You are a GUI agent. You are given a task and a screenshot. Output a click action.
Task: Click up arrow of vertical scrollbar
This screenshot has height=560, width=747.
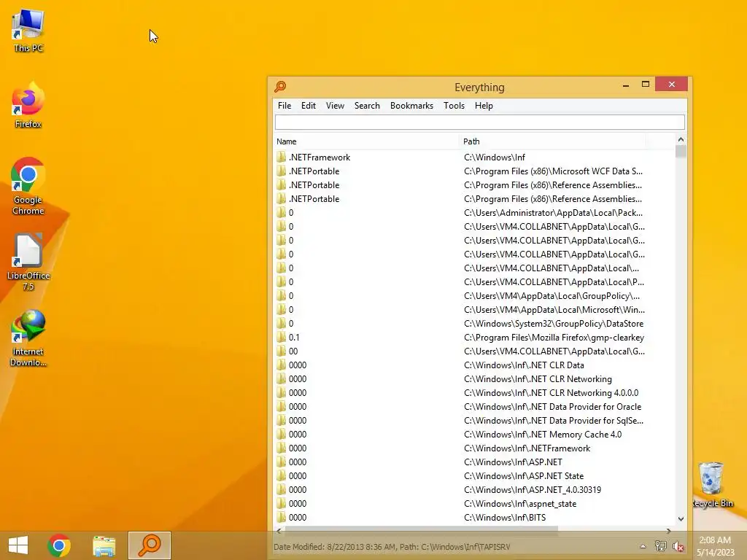click(681, 139)
